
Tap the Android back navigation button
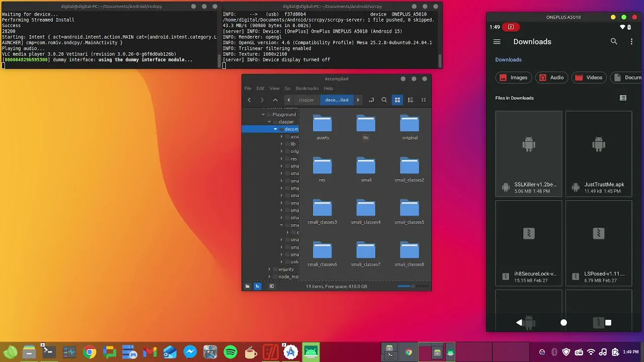click(519, 323)
